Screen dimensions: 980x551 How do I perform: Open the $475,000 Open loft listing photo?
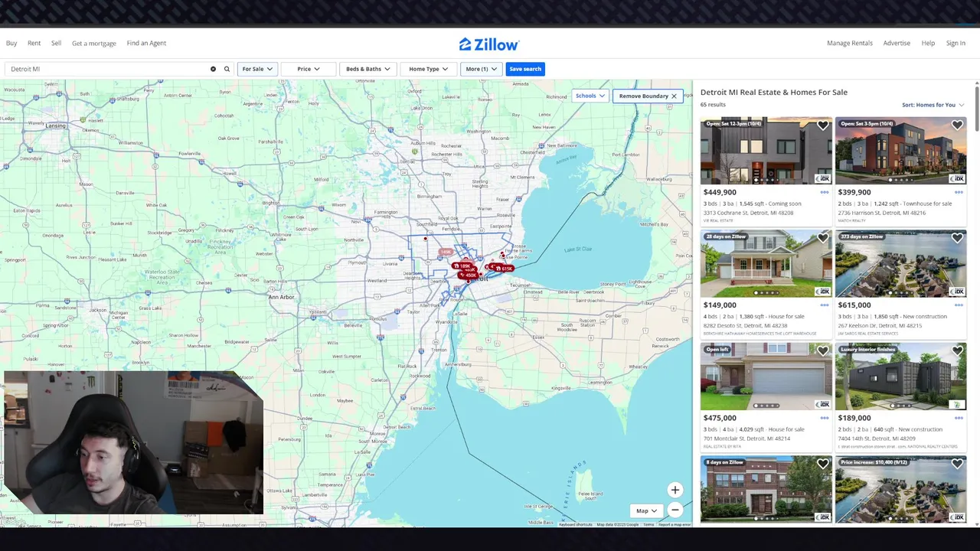(766, 377)
